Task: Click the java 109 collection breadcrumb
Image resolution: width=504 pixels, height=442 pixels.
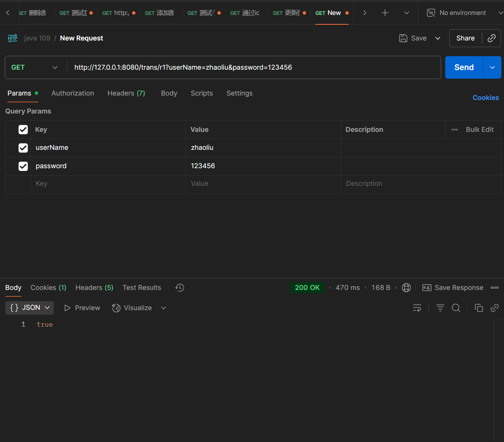Action: coord(37,38)
